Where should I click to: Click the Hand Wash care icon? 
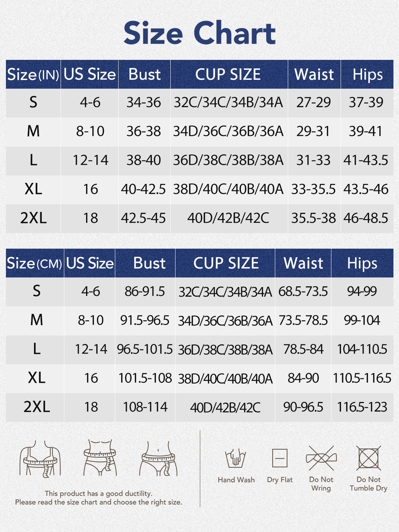click(236, 458)
